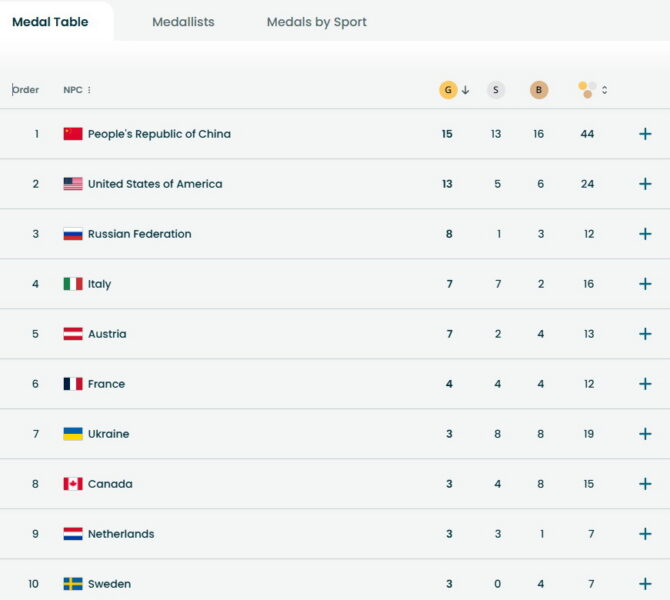This screenshot has height=600, width=670.
Task: Expand Italy row with plus
Action: click(x=645, y=284)
